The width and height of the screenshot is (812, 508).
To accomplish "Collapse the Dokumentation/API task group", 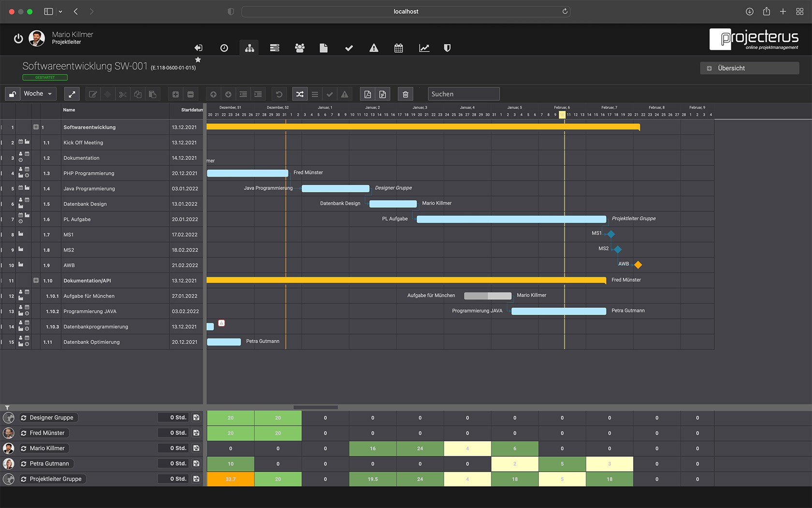I will pyautogui.click(x=36, y=280).
